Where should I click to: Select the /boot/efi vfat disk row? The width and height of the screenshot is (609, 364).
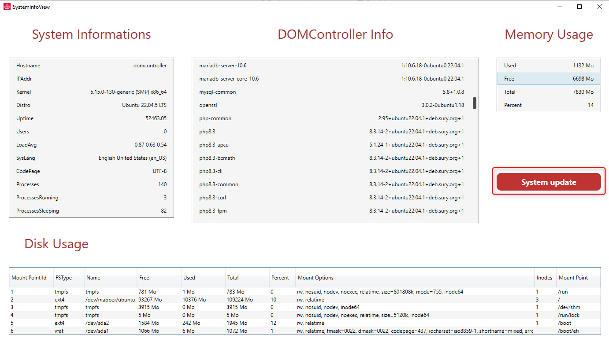(x=304, y=331)
